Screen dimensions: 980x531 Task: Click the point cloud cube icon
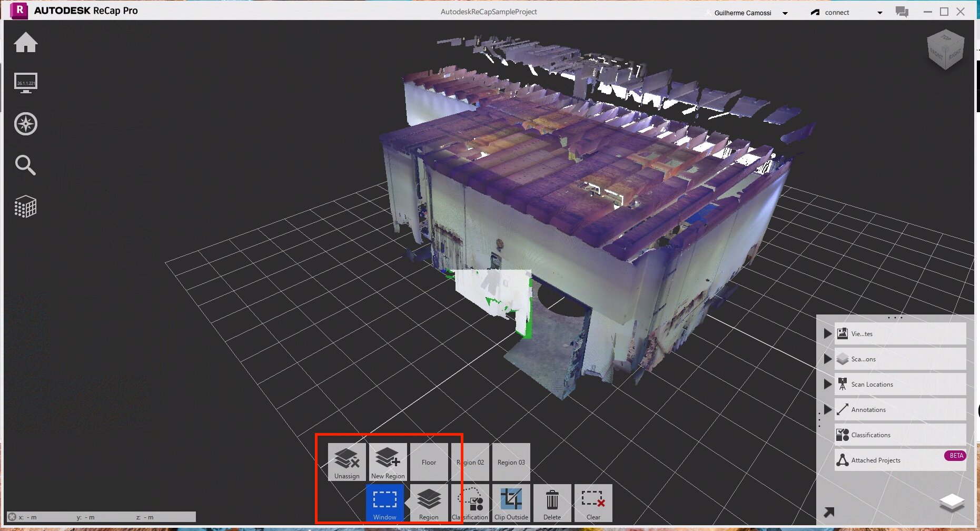tap(25, 206)
